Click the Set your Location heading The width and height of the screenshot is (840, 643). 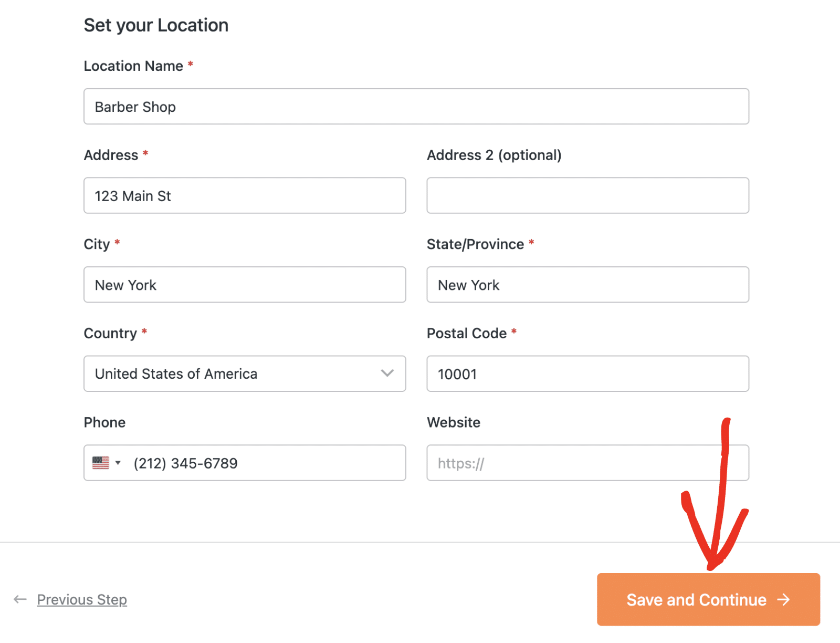156,25
